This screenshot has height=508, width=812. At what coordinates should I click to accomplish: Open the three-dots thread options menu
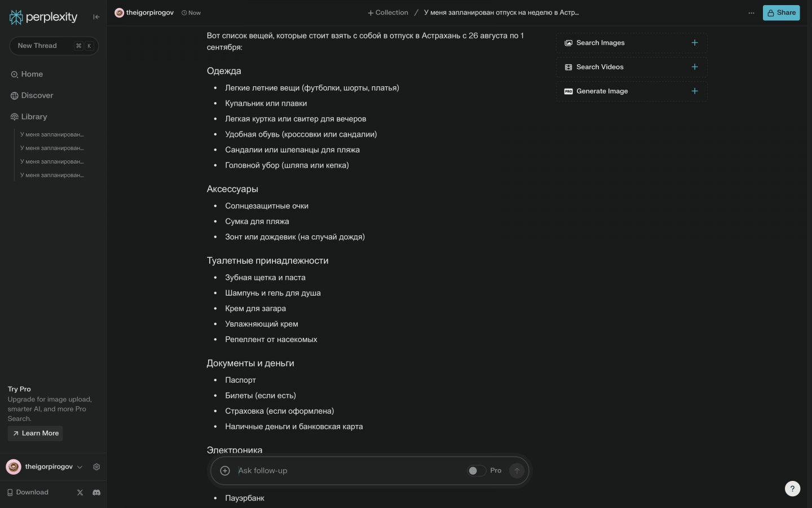click(751, 13)
